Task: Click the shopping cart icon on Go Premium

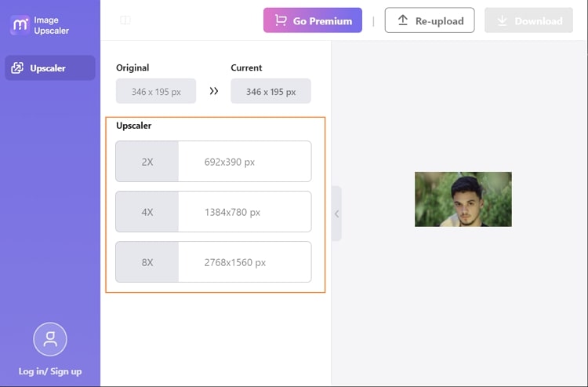Action: [x=281, y=20]
